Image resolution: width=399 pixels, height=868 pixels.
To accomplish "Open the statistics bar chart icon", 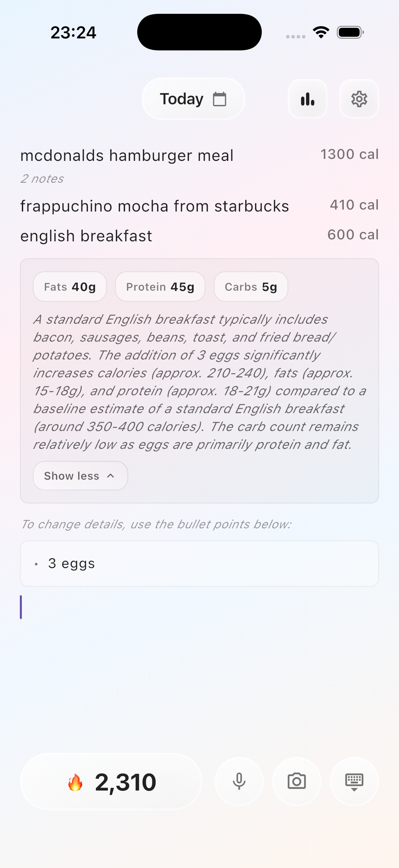I will click(307, 99).
